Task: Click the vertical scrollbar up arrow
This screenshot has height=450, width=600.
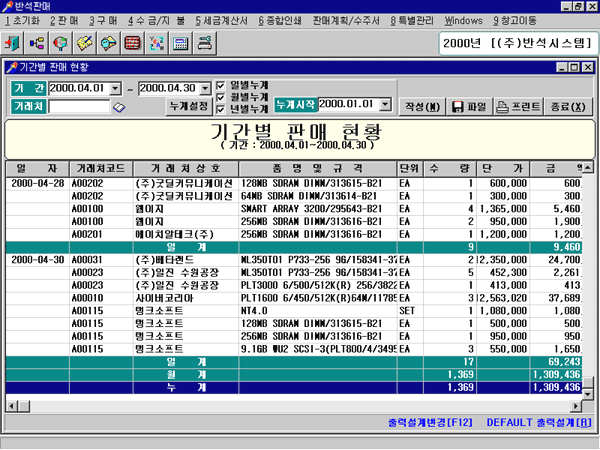Action: click(587, 167)
